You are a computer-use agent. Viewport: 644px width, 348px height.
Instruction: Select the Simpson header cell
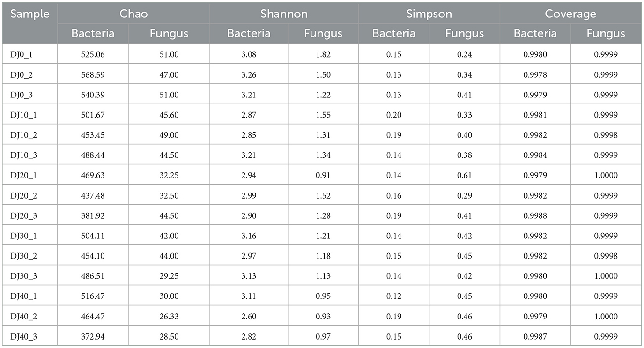pos(429,13)
